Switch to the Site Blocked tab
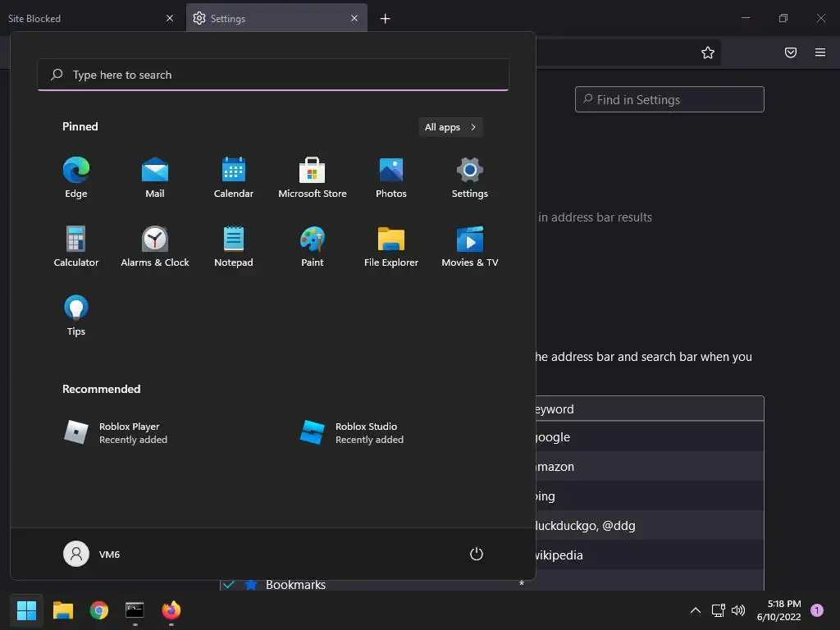Image resolution: width=840 pixels, height=630 pixels. [85, 18]
